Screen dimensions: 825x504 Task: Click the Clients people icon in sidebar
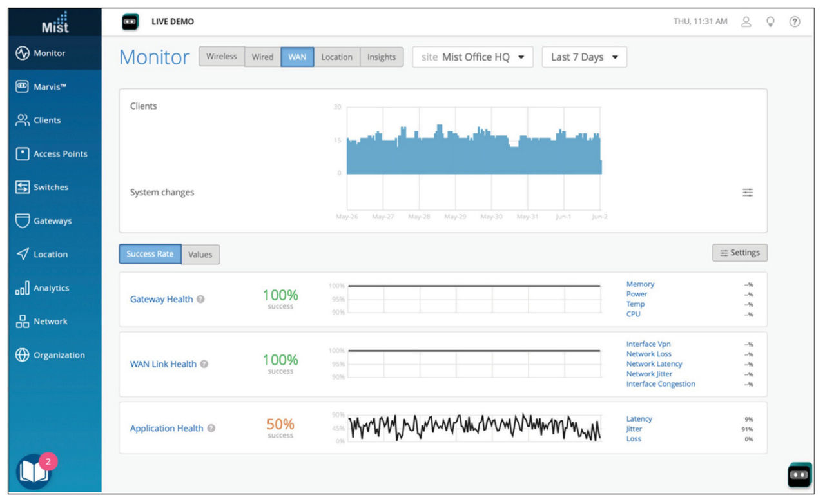tap(23, 120)
